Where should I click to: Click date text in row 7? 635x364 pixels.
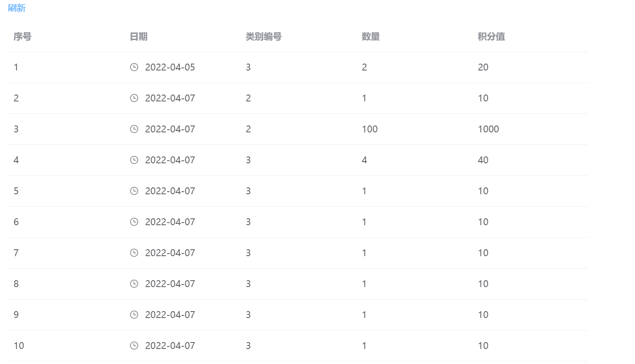coord(170,253)
